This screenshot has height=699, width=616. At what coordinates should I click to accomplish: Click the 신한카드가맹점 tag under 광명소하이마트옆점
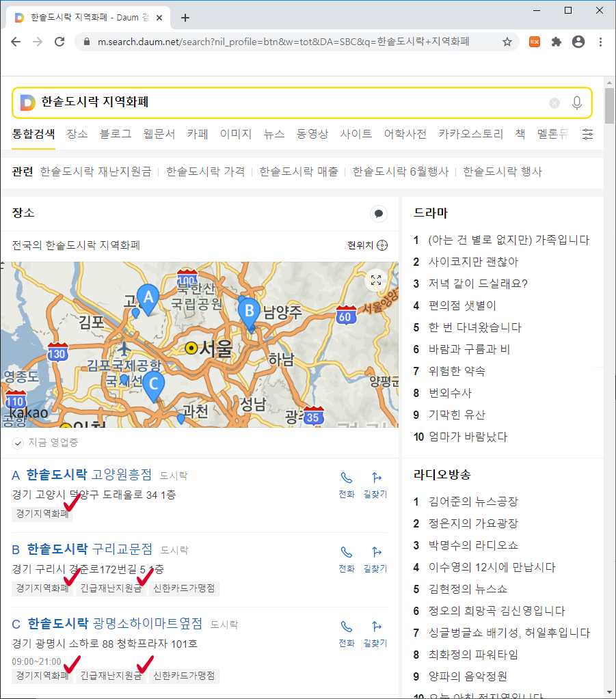coord(184,676)
